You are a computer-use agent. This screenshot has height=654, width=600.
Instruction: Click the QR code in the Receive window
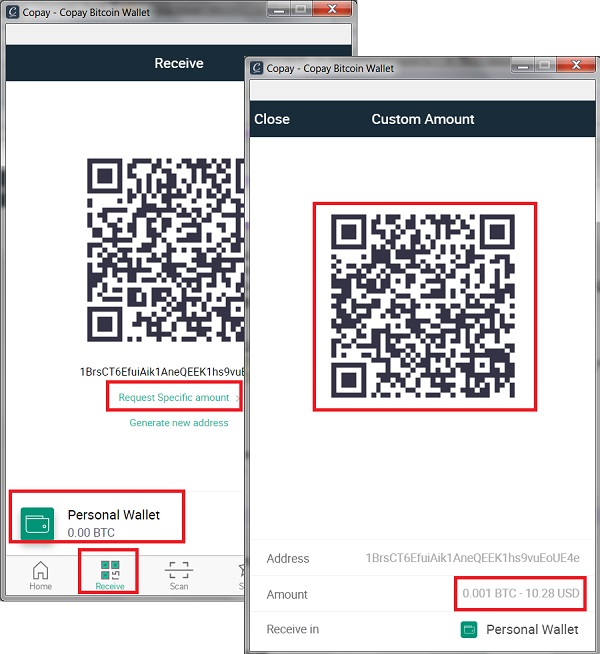166,249
